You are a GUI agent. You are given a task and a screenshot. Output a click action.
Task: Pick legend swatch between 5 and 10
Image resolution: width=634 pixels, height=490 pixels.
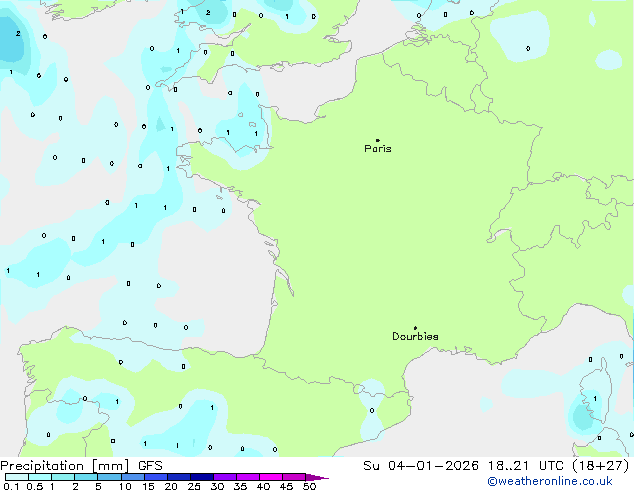coord(109,477)
